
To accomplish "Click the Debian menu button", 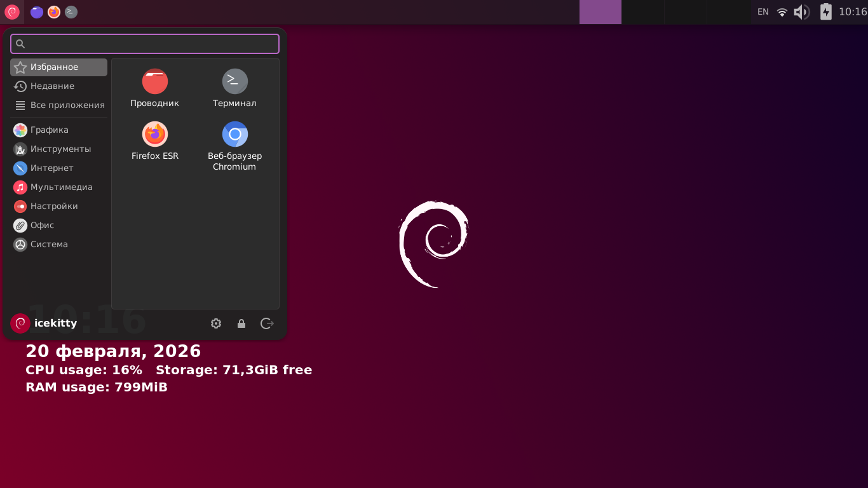I will 12,12.
